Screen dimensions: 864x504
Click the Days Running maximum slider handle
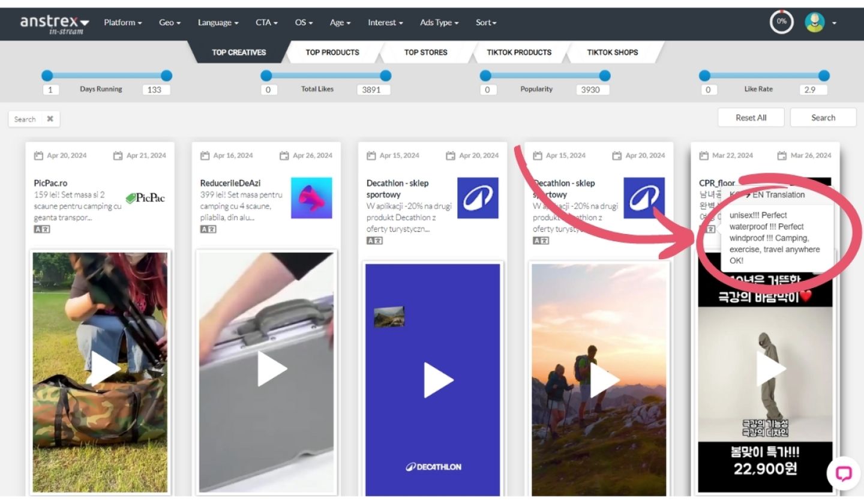(166, 76)
